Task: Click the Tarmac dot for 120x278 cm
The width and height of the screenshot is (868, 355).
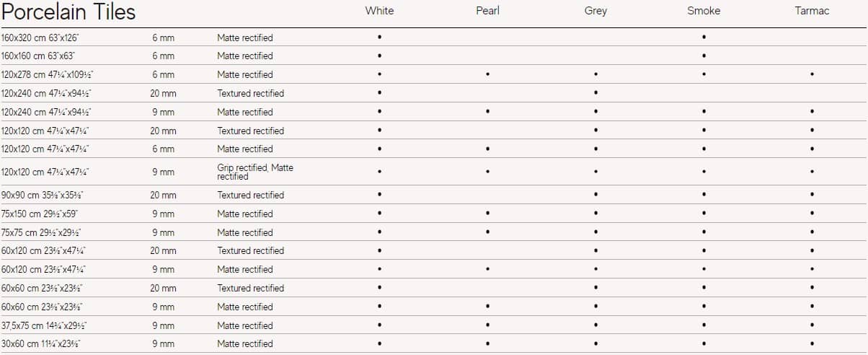Action: click(x=812, y=74)
